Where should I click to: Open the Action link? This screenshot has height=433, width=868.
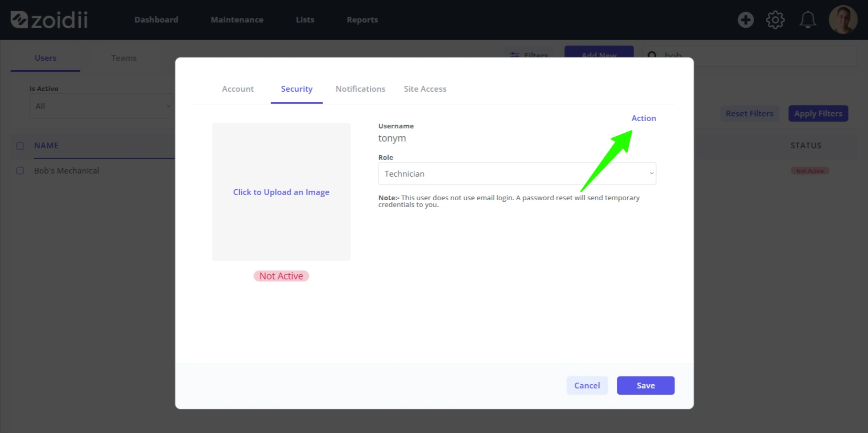coord(644,118)
